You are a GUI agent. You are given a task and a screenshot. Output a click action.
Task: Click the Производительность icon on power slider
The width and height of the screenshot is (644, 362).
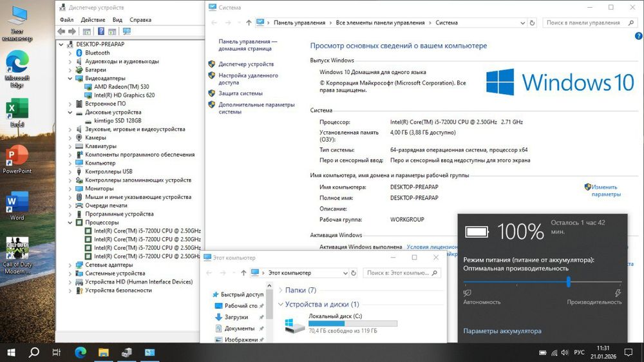pyautogui.click(x=618, y=293)
